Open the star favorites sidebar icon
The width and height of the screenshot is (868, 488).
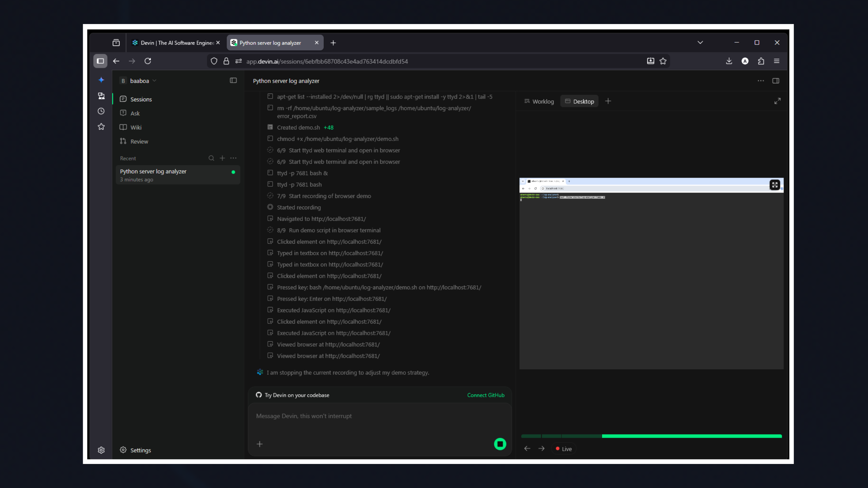tap(101, 127)
